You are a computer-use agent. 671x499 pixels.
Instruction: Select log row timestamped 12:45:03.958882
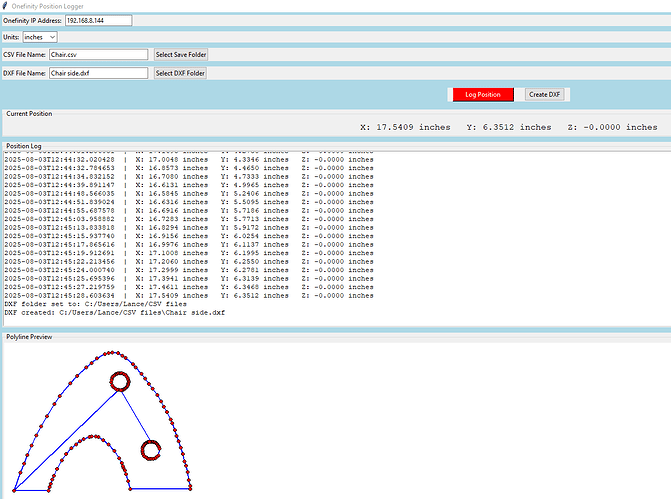189,219
